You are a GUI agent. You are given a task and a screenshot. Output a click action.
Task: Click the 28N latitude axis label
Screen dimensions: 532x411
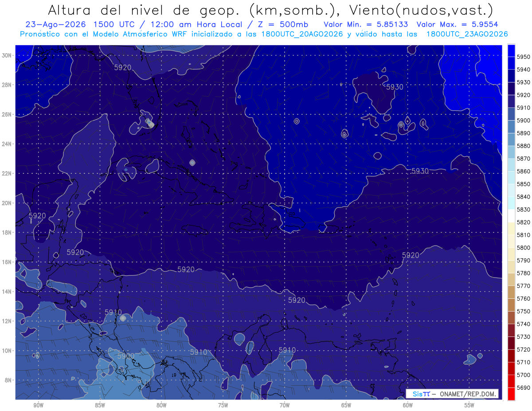pyautogui.click(x=6, y=85)
